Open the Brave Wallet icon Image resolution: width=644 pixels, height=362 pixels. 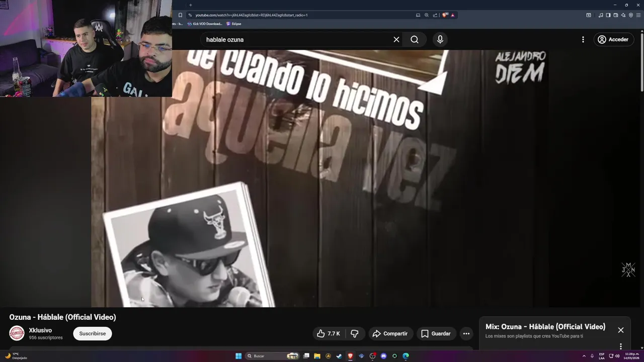(x=615, y=15)
